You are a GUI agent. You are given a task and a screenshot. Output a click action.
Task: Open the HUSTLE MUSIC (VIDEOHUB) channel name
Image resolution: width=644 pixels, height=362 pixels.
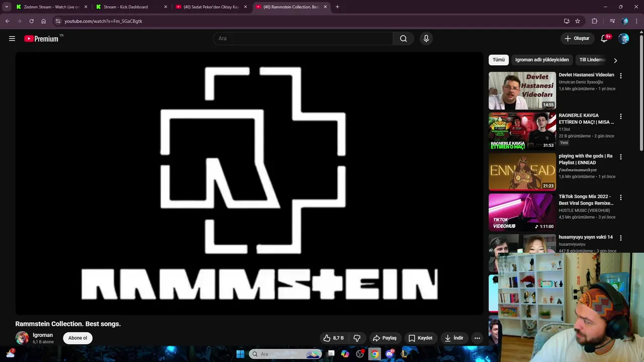click(x=584, y=210)
